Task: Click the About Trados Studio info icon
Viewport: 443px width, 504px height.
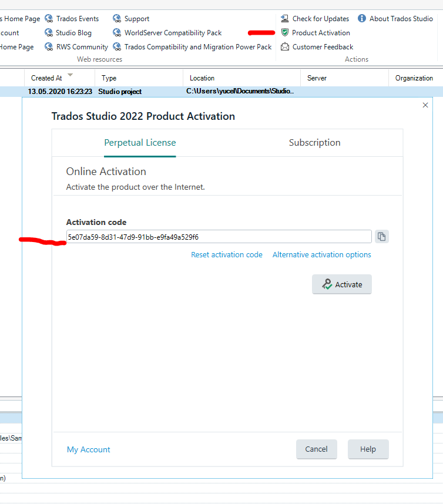Action: pos(362,18)
